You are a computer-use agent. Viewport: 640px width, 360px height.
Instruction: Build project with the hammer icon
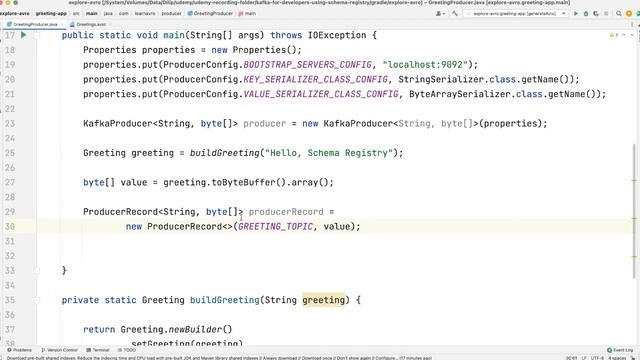[455, 13]
